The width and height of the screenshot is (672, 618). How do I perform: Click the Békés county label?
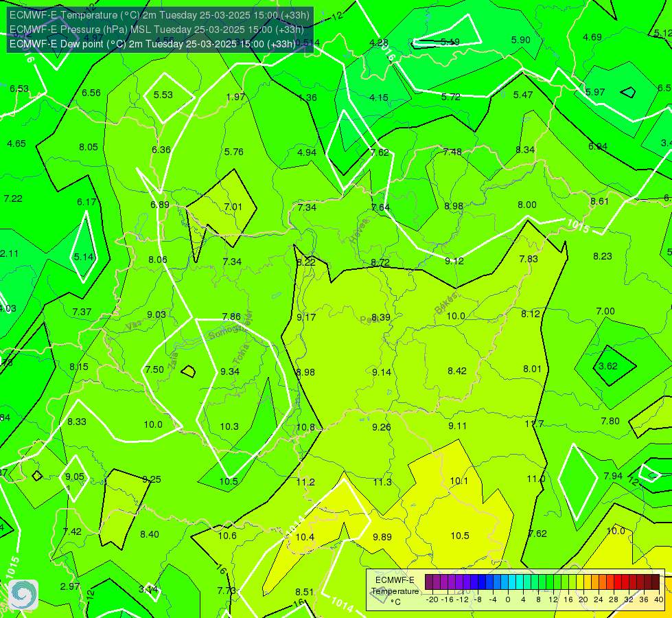pos(446,304)
